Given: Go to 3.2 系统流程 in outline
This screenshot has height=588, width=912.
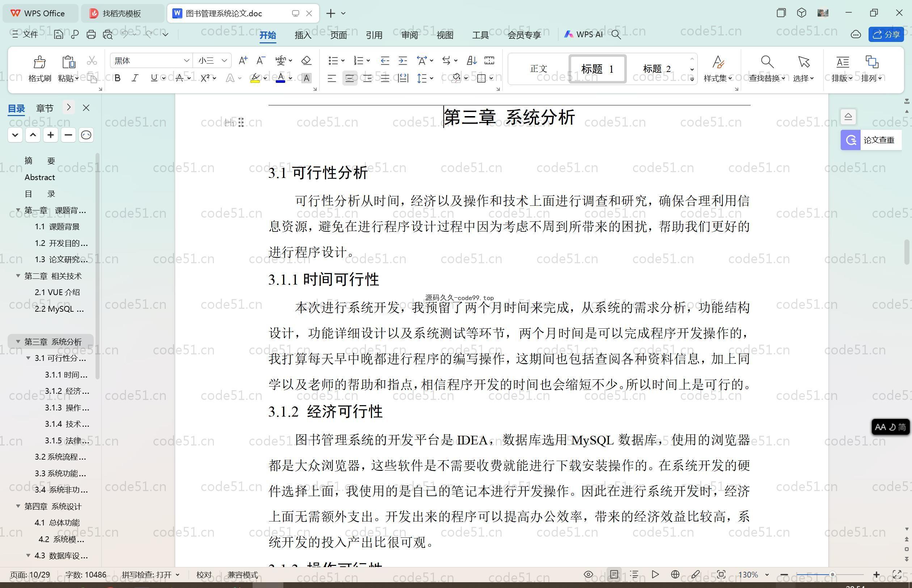Looking at the screenshot, I should pyautogui.click(x=60, y=457).
